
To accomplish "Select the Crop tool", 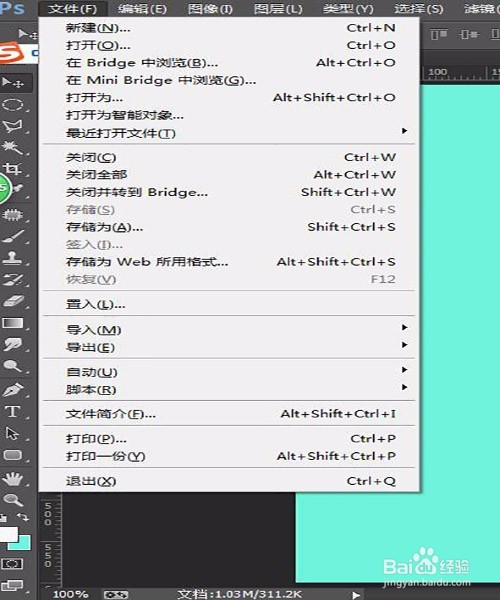I will coord(13,169).
